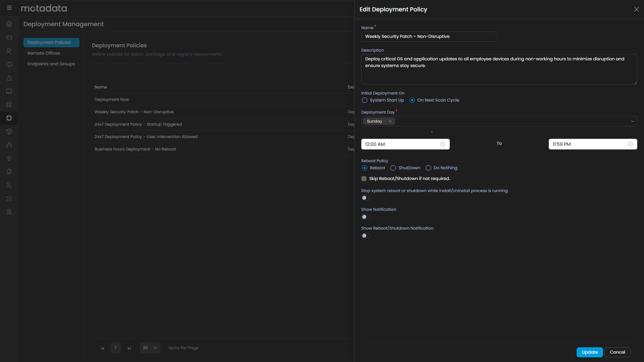Switch to Remote Offices tab

(44, 53)
